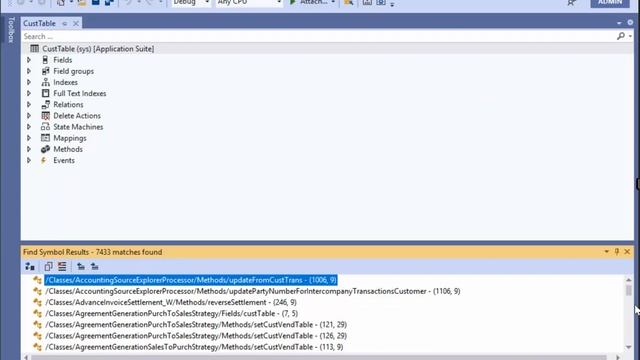Click the Fields node icon
The width and height of the screenshot is (640, 360).
click(45, 60)
